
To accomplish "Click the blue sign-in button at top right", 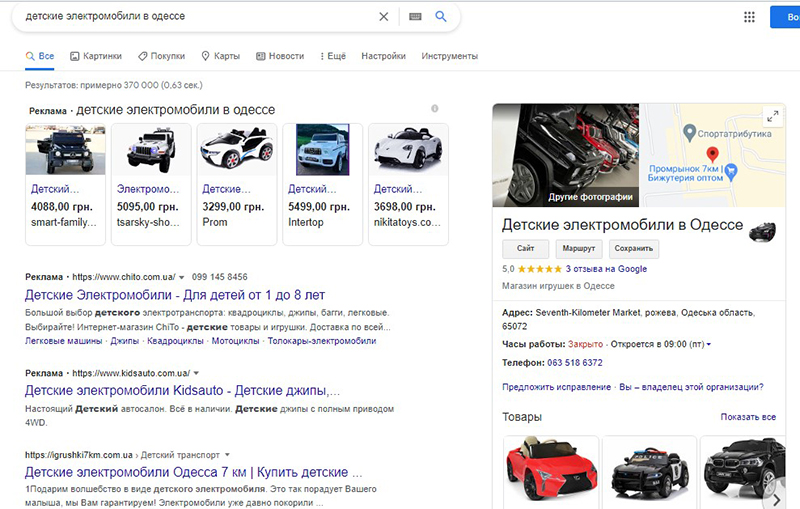I will pos(785,17).
